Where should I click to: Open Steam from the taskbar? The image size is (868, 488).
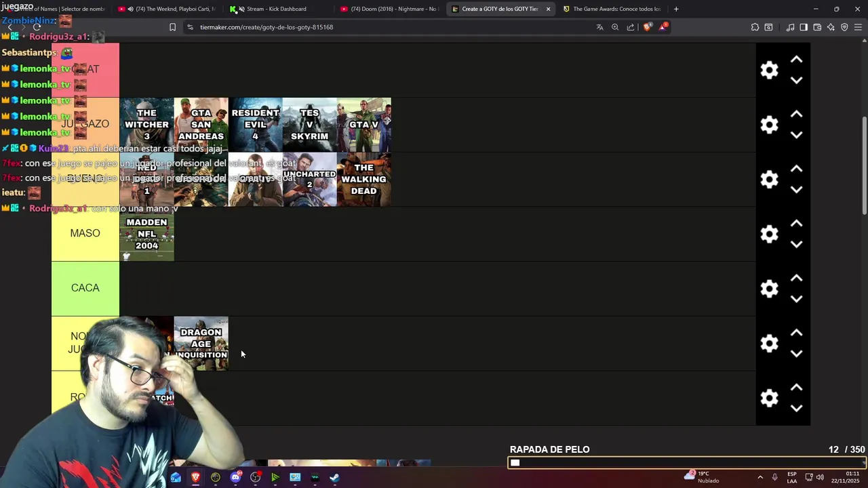[x=334, y=477]
